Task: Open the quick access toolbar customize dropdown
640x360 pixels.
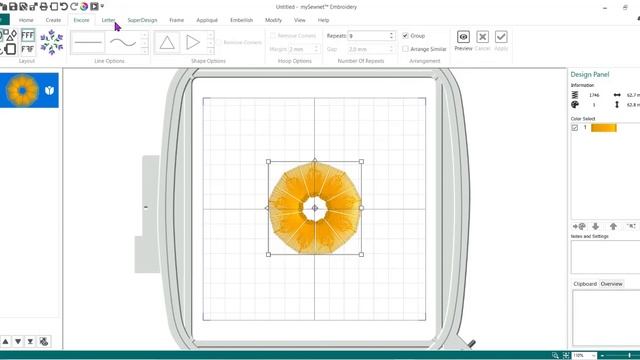Action: coord(102,7)
